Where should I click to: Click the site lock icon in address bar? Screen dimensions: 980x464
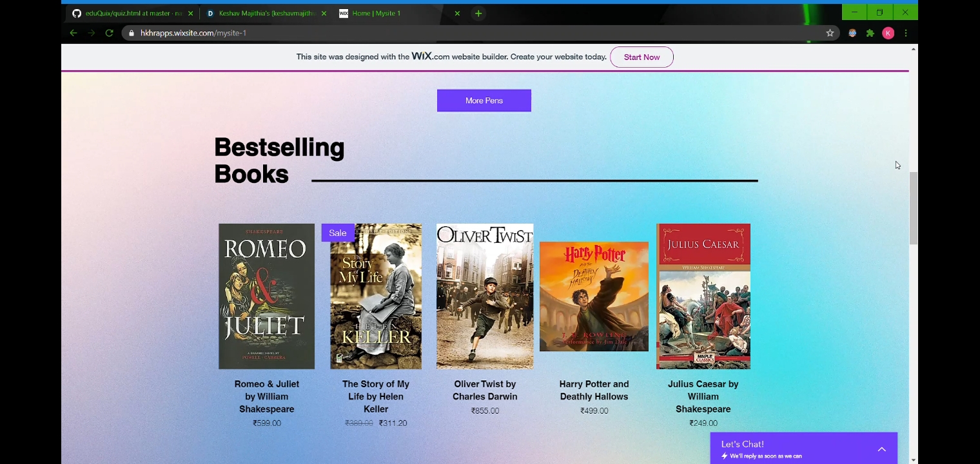[x=132, y=33]
